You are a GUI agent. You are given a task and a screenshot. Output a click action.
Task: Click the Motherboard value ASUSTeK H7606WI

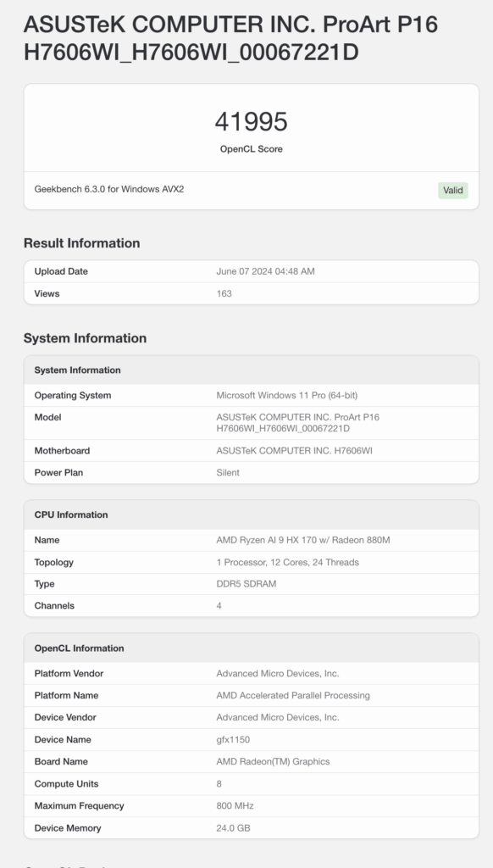click(x=295, y=451)
